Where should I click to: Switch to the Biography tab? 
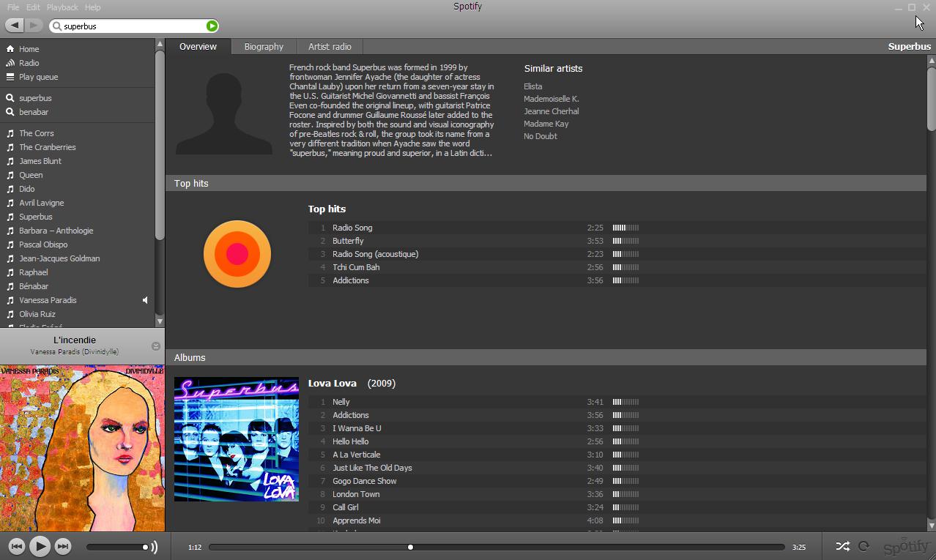[264, 46]
